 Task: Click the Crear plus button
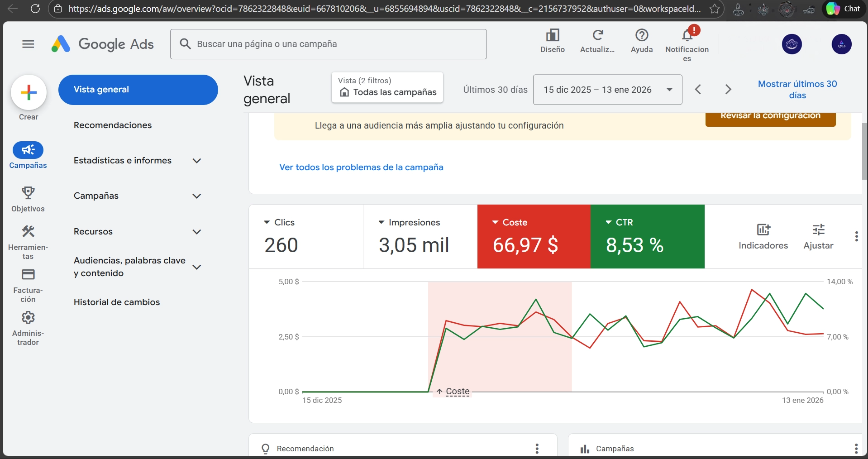pyautogui.click(x=29, y=92)
